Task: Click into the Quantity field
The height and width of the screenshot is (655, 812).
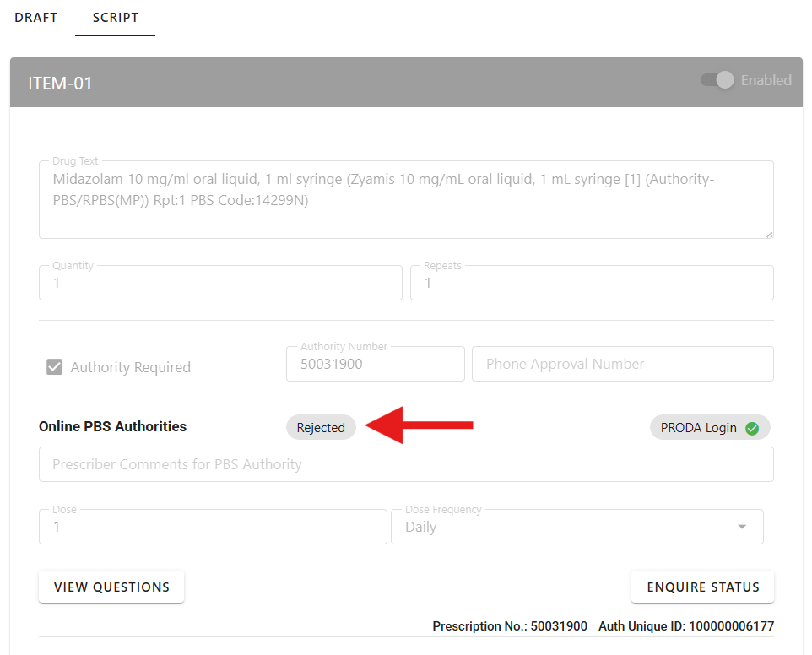Action: (x=220, y=284)
